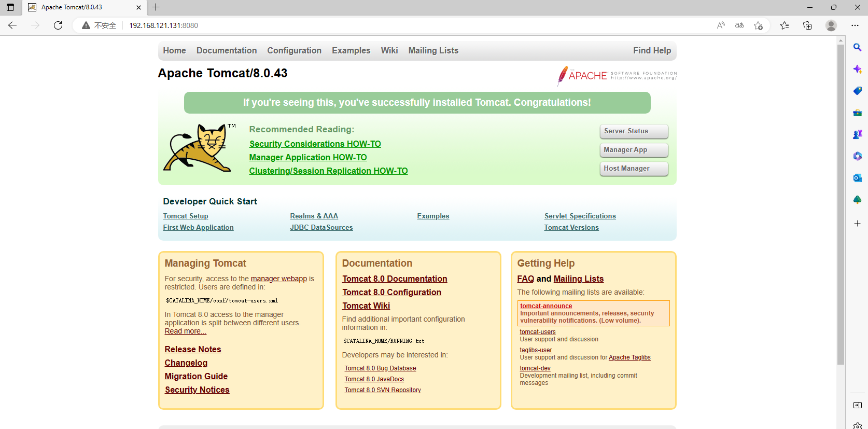Open the Configuration nav item
The height and width of the screenshot is (429, 868).
coord(295,51)
